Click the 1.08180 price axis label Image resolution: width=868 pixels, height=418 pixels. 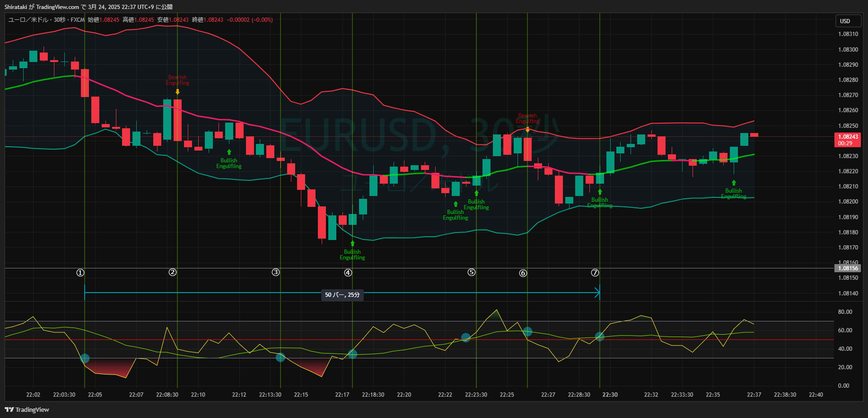(848, 232)
